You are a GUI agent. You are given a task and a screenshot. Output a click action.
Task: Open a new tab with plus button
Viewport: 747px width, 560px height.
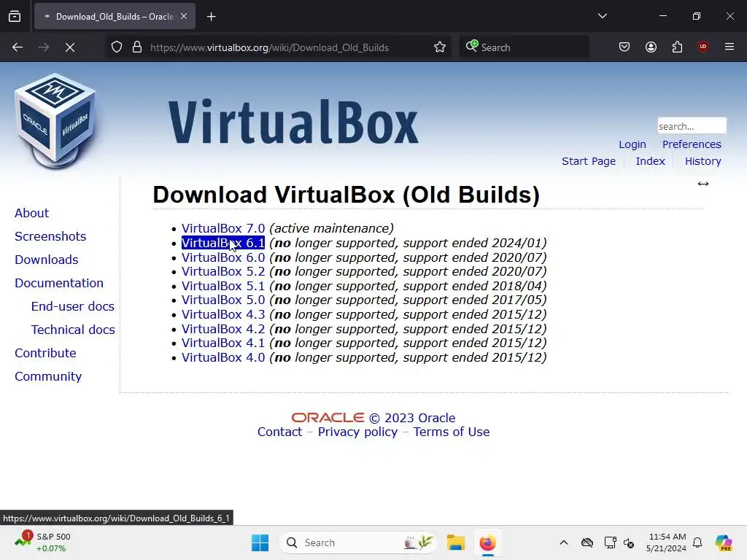[211, 17]
